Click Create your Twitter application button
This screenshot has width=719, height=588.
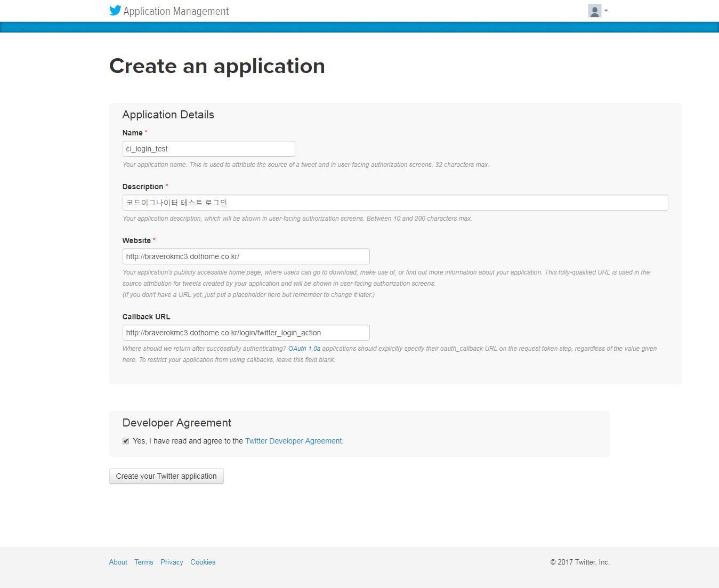pyautogui.click(x=166, y=476)
